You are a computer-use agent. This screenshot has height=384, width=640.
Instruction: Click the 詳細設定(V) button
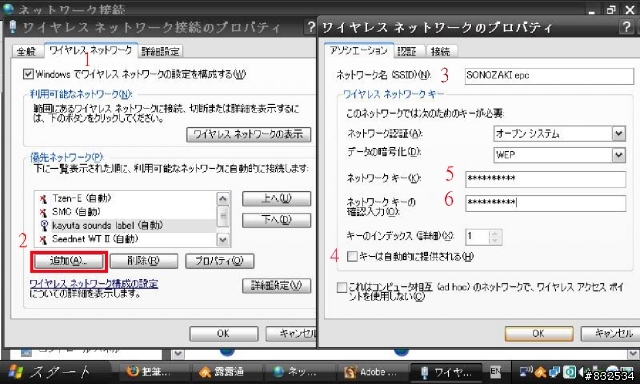point(276,286)
